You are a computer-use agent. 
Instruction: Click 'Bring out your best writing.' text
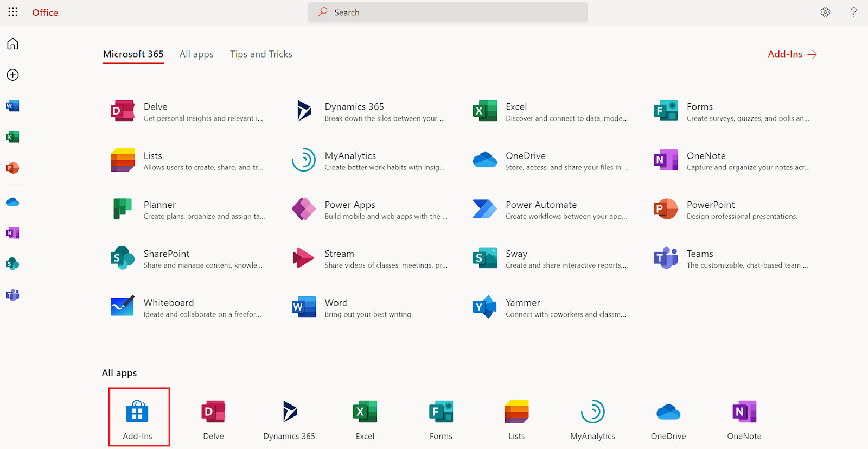[x=369, y=314]
